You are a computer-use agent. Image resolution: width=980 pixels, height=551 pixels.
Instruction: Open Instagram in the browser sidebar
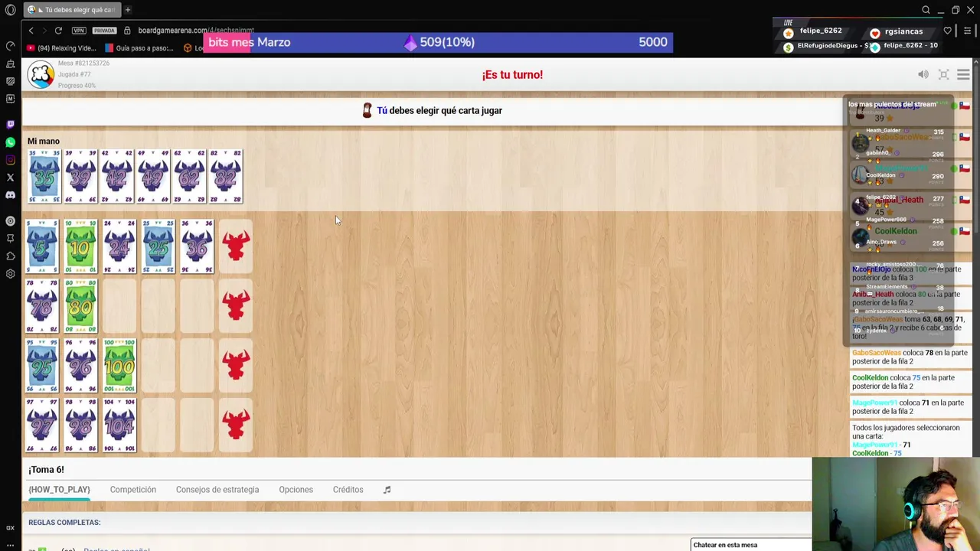[x=10, y=160]
